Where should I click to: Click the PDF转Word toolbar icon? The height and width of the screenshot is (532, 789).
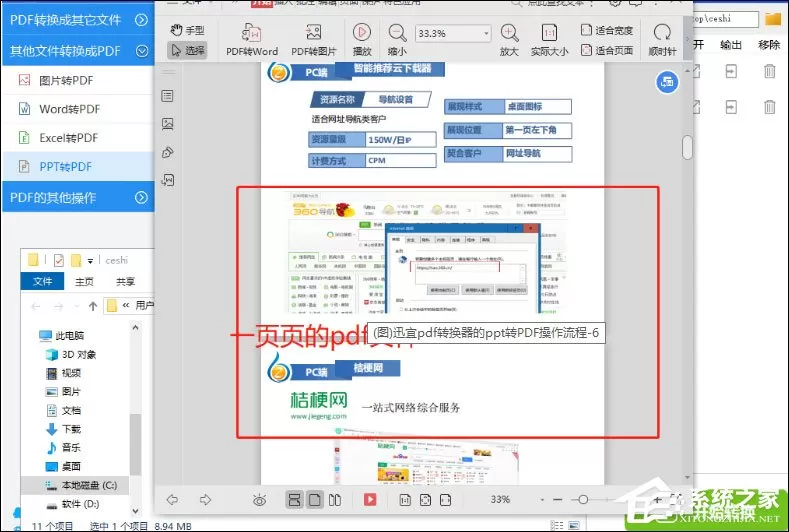pyautogui.click(x=252, y=39)
